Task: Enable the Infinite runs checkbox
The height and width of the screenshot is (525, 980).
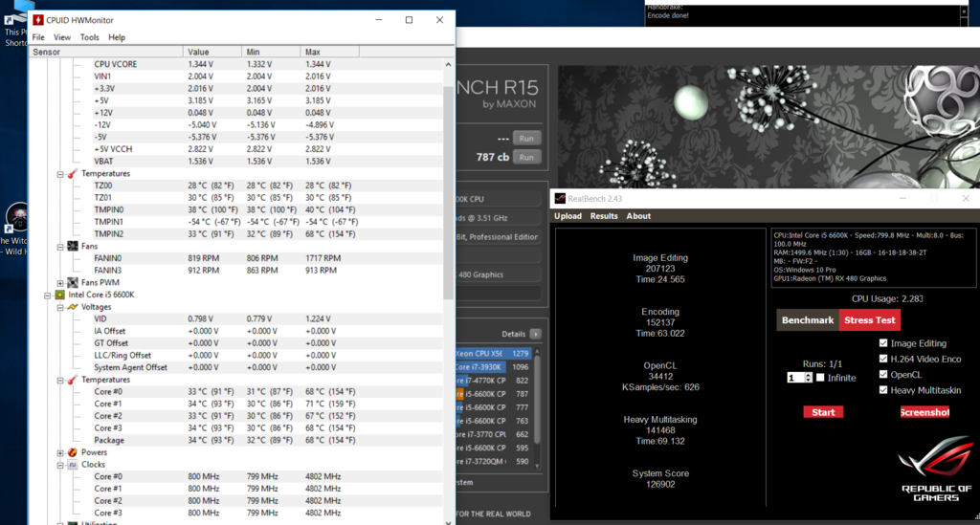Action: tap(820, 377)
